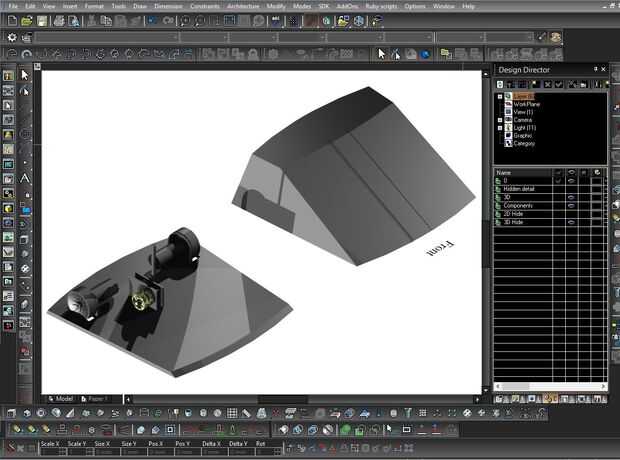Click the Print icon in top toolbar
The width and height of the screenshot is (620, 460).
point(59,21)
